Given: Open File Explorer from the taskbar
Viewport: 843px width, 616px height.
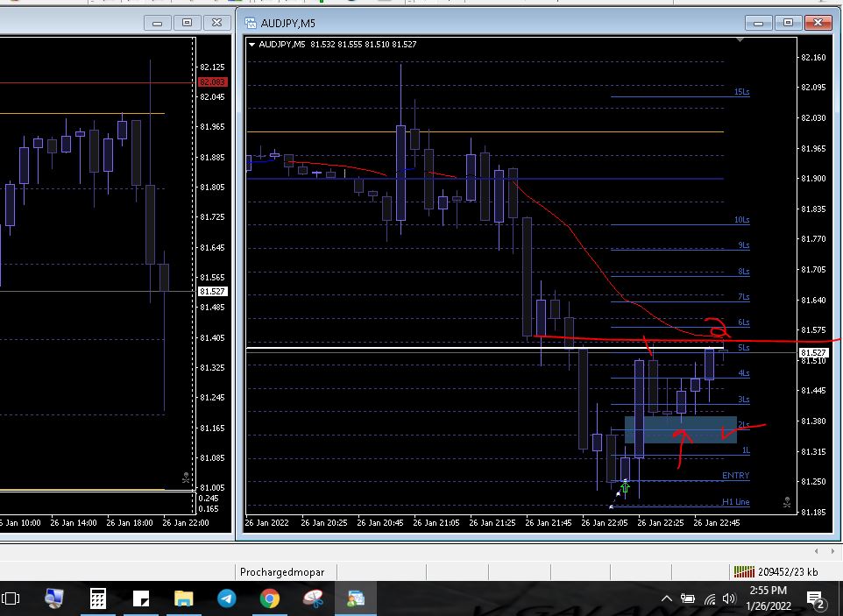Looking at the screenshot, I should [183, 599].
